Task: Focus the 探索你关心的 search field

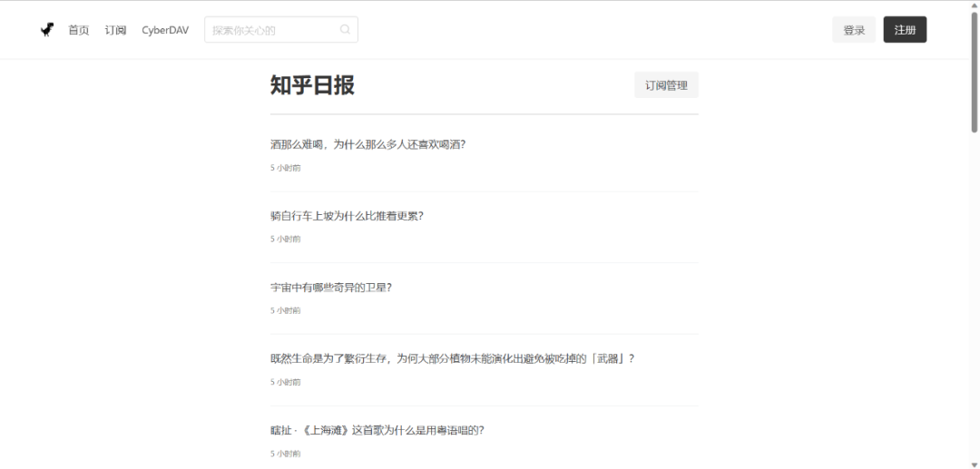Action: pos(281,29)
